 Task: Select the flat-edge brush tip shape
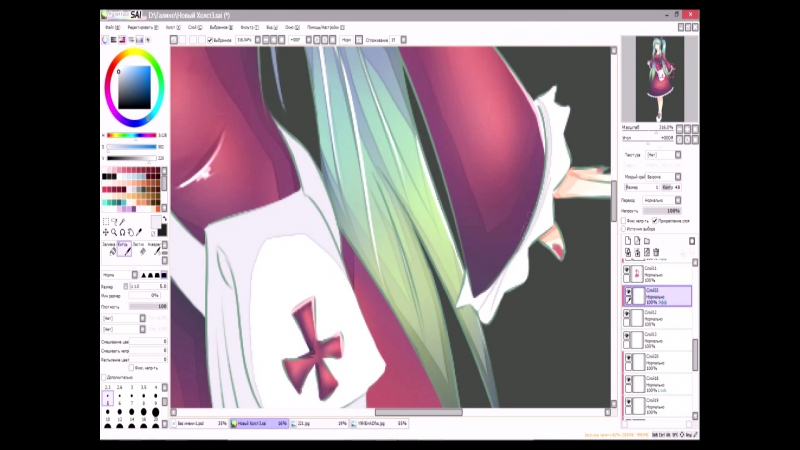[164, 275]
